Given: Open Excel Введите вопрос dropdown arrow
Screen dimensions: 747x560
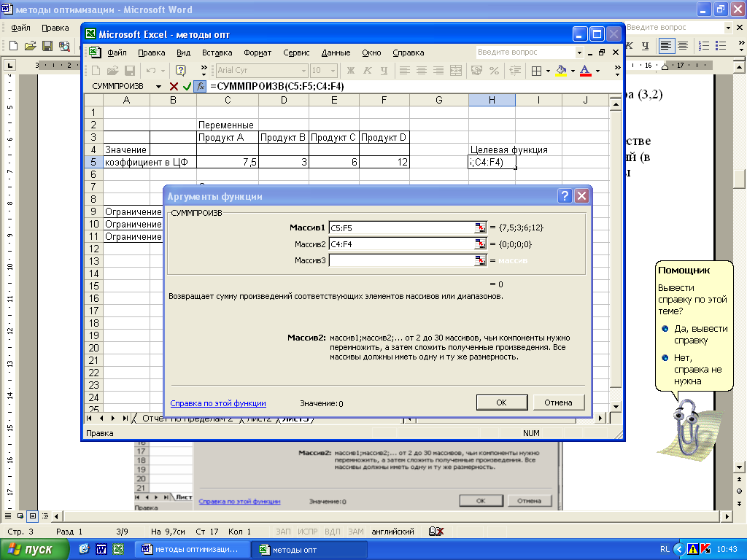Looking at the screenshot, I should click(579, 52).
